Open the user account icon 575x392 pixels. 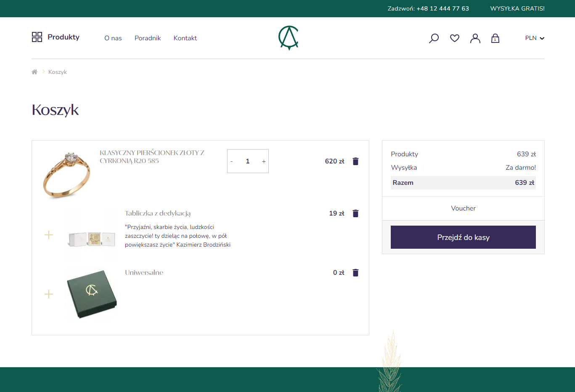pos(475,38)
